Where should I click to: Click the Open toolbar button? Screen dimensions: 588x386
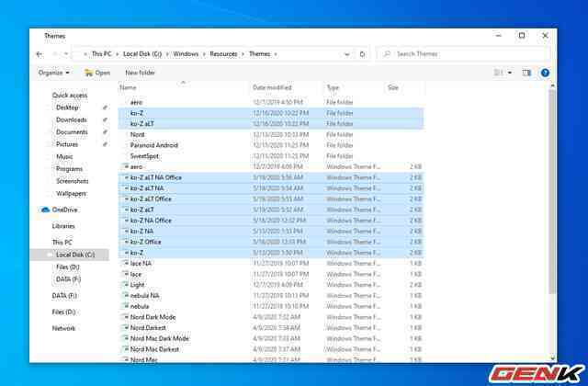tap(97, 73)
